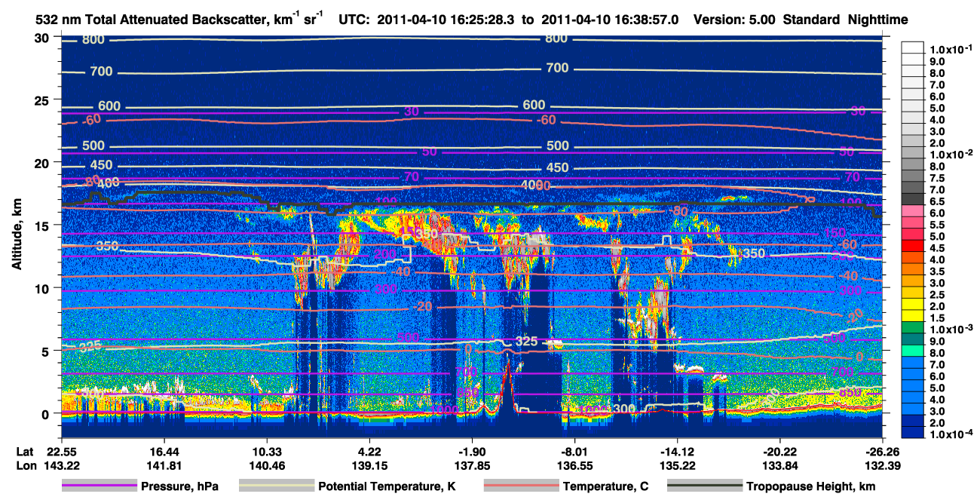Click longitude value 136.55

574,466
